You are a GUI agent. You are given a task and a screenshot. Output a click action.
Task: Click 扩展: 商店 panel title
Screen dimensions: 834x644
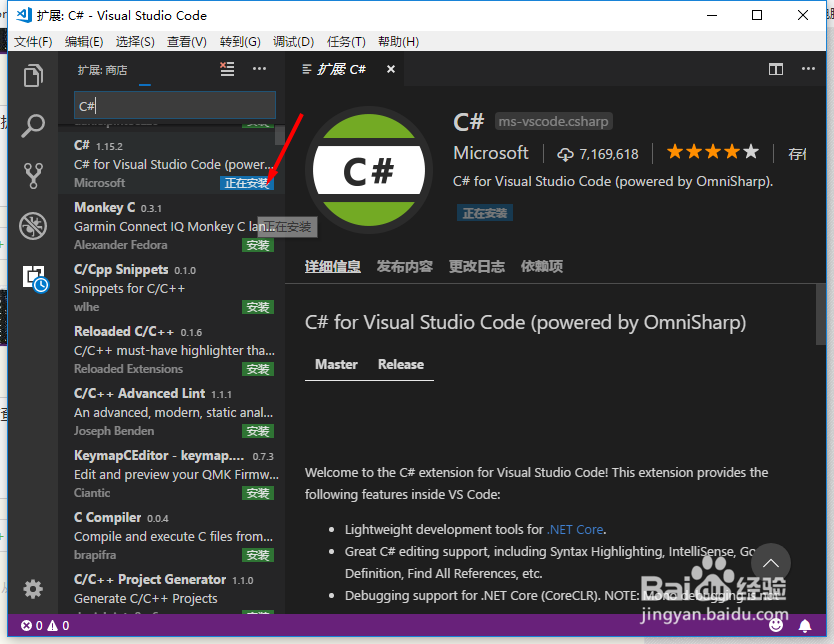tap(102, 70)
